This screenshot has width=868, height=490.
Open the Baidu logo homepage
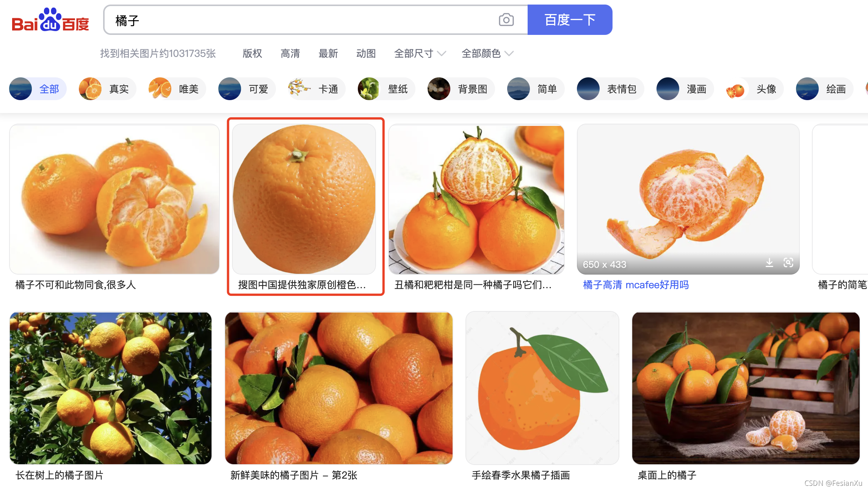[x=50, y=20]
